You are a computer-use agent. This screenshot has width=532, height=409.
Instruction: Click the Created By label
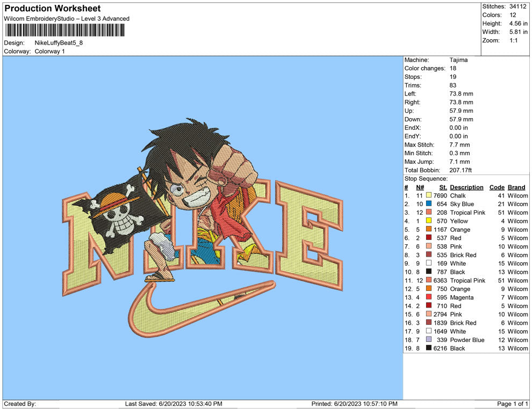pyautogui.click(x=20, y=404)
